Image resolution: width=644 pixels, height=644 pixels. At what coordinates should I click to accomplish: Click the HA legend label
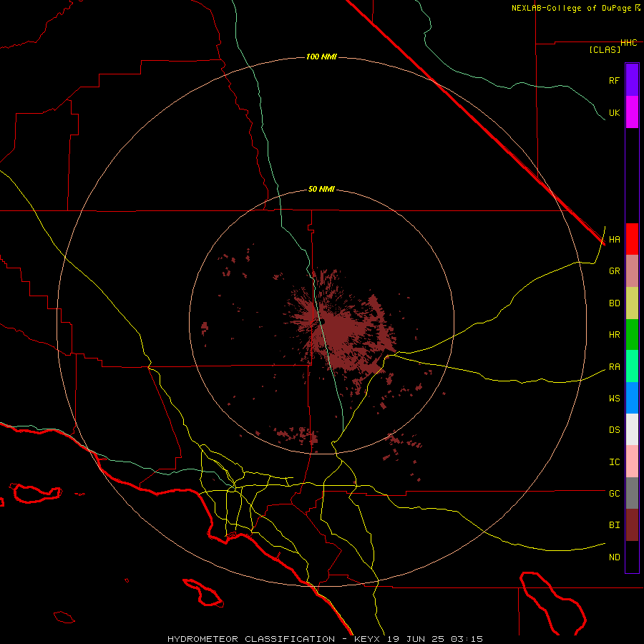614,240
